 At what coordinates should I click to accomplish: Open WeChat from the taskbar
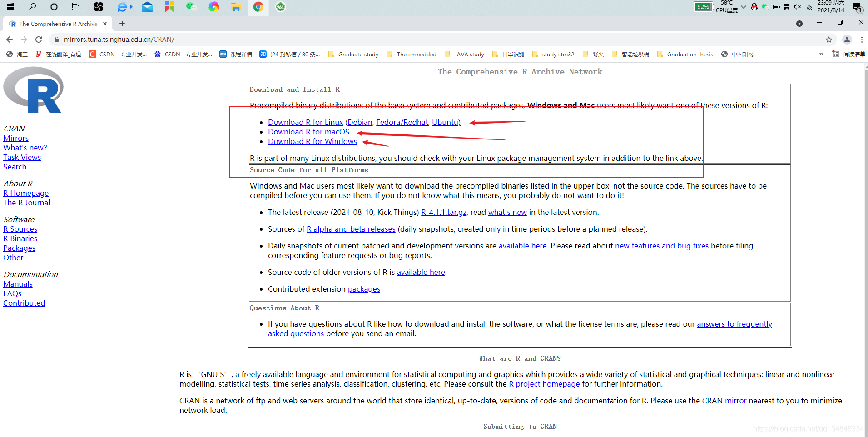click(191, 7)
